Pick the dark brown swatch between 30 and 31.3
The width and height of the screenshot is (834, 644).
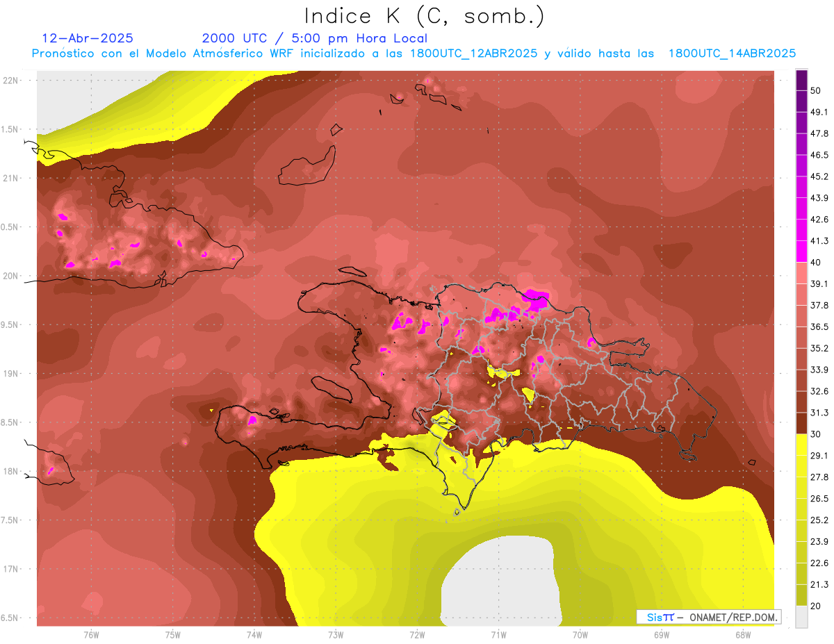801,423
